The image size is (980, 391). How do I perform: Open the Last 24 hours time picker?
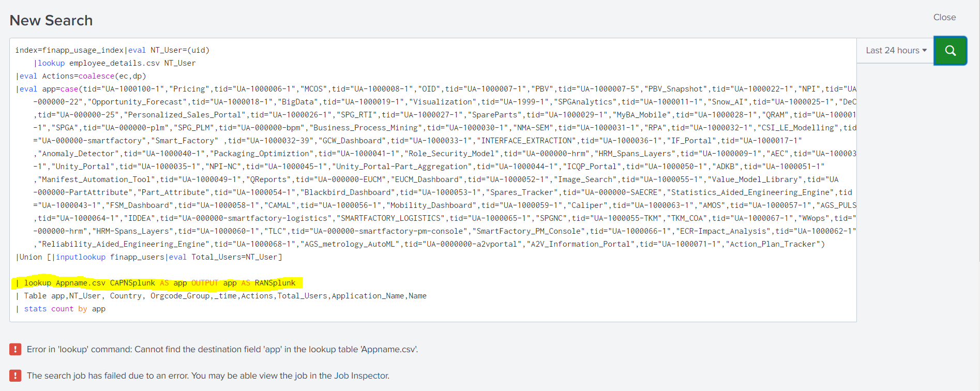[896, 51]
